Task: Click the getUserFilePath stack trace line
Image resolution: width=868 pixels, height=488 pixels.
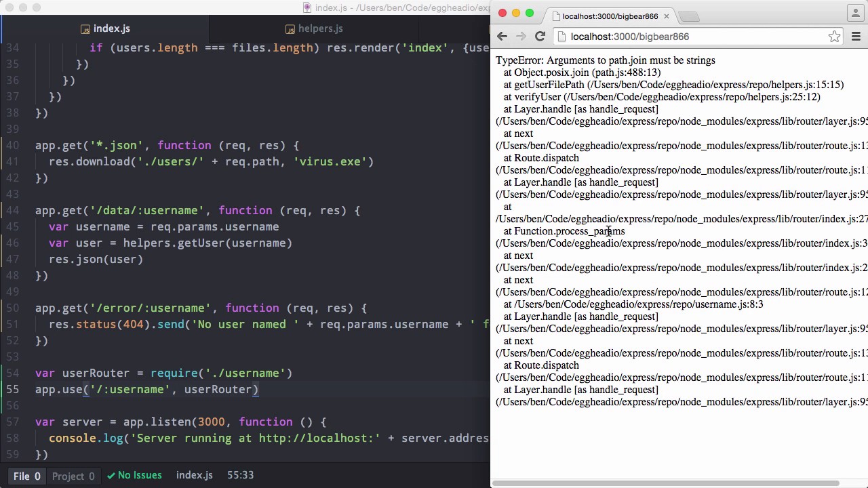Action: click(673, 85)
